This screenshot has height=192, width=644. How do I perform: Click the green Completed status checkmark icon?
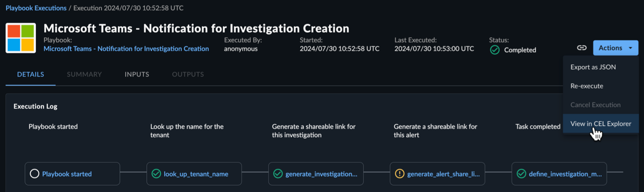click(495, 50)
